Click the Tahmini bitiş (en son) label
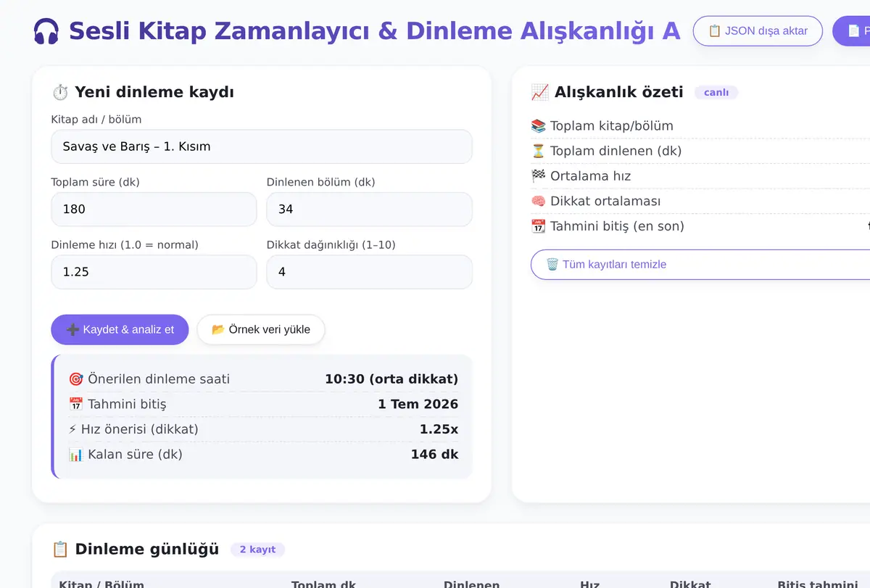870x588 pixels. point(617,226)
